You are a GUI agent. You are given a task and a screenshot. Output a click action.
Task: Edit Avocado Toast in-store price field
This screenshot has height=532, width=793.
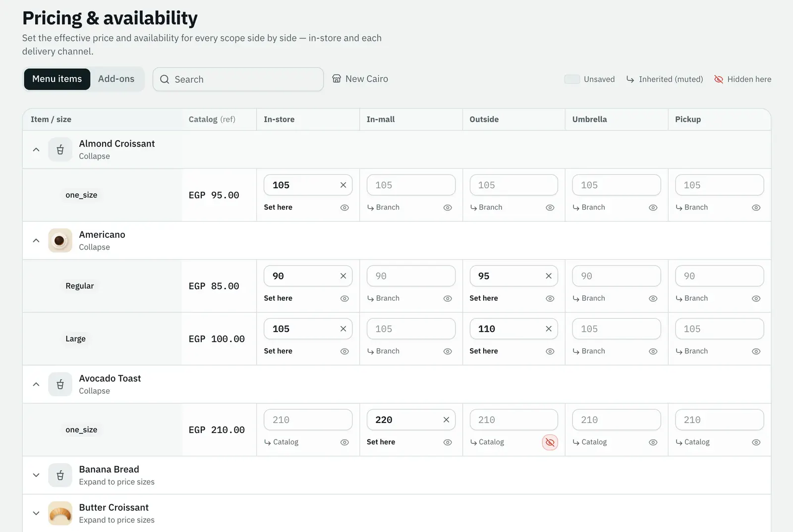click(x=308, y=420)
